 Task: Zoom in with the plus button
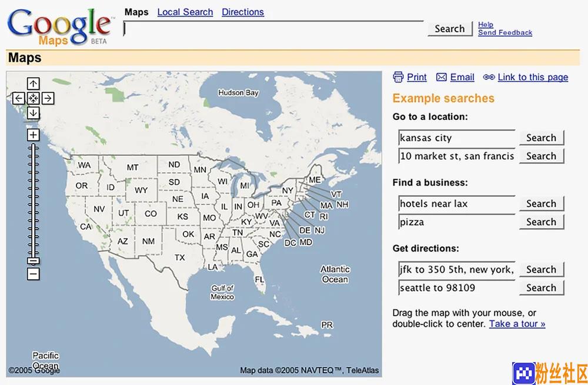[x=33, y=135]
